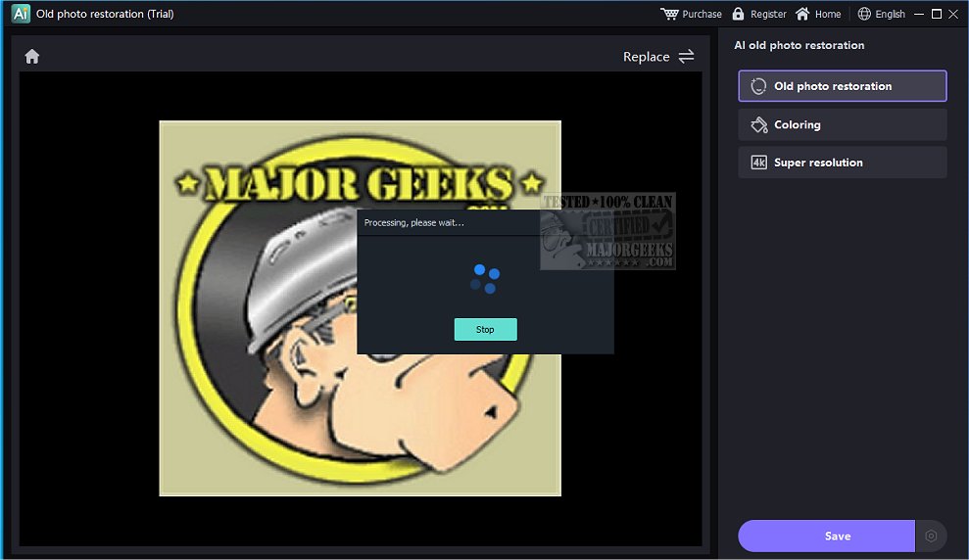Open the Register link
This screenshot has height=560, width=969.
coord(768,15)
